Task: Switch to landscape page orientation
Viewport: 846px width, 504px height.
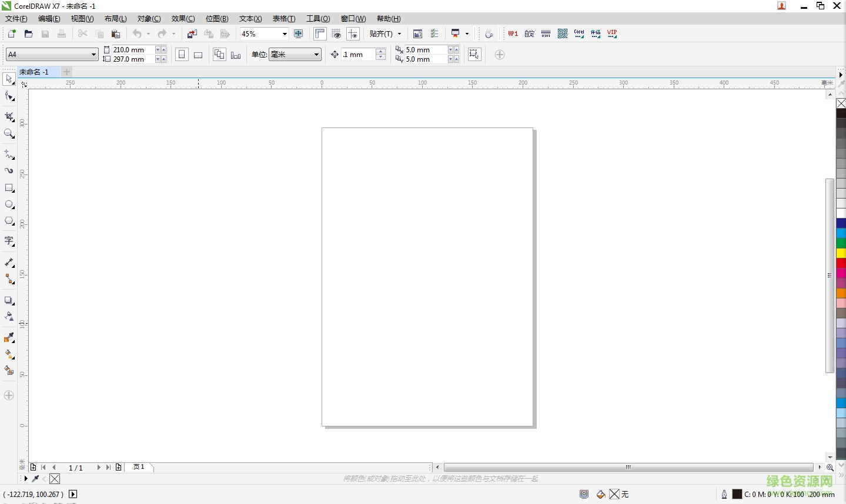Action: [x=198, y=54]
